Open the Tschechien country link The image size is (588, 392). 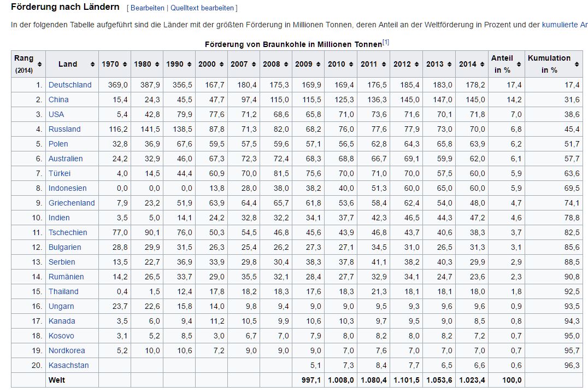point(68,232)
